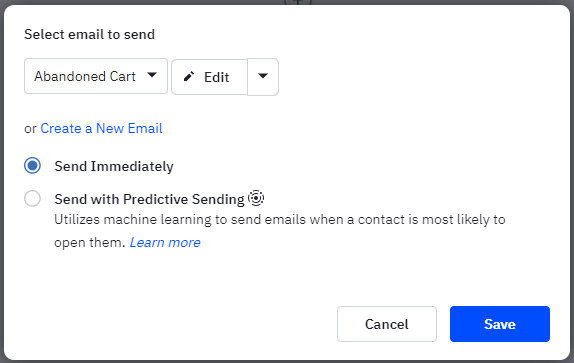Click the Predictive Sending target icon
The width and height of the screenshot is (574, 363).
[x=256, y=198]
